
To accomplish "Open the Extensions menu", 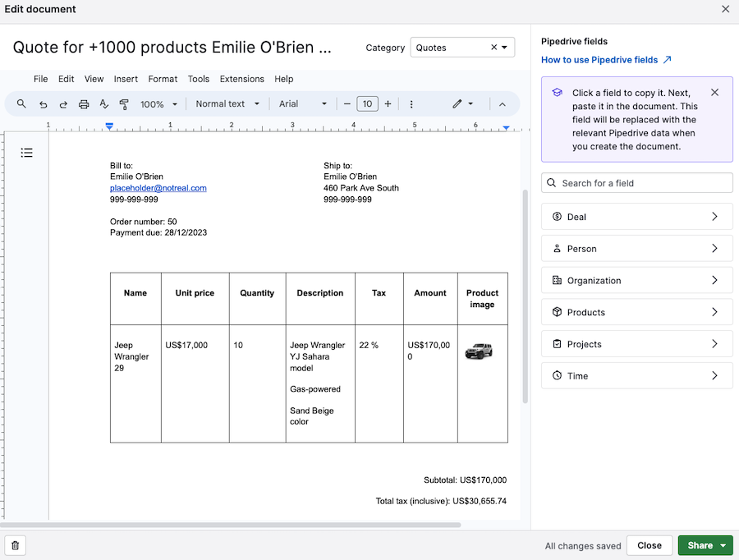I will pyautogui.click(x=241, y=79).
